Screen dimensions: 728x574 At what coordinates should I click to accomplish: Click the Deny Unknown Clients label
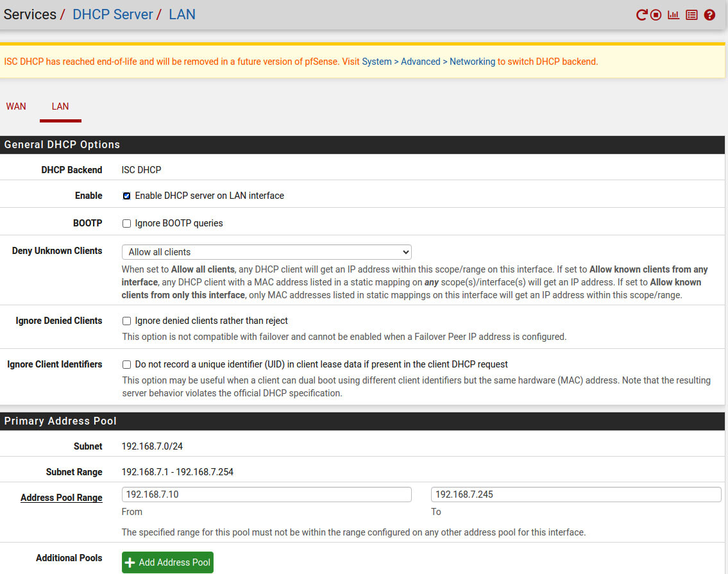click(57, 251)
